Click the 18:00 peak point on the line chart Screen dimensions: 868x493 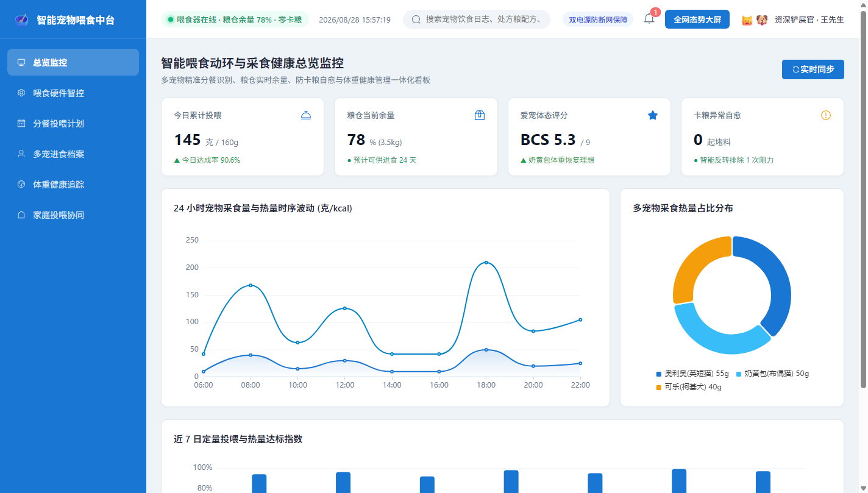486,263
